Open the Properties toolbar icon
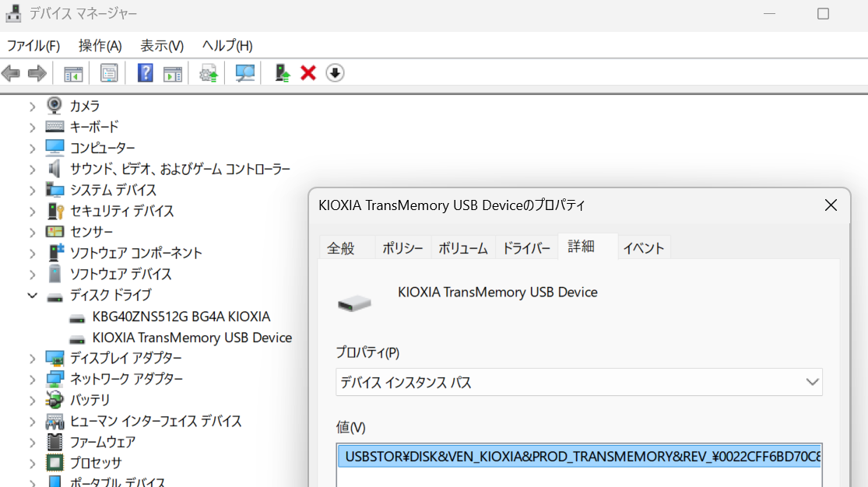Screen dimensions: 868x487 109,73
